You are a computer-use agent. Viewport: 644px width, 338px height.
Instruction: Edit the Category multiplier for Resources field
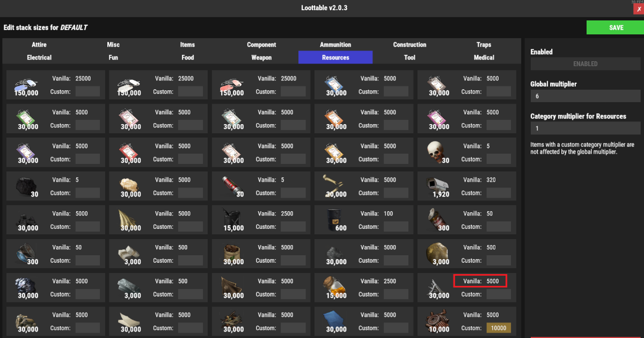point(585,128)
